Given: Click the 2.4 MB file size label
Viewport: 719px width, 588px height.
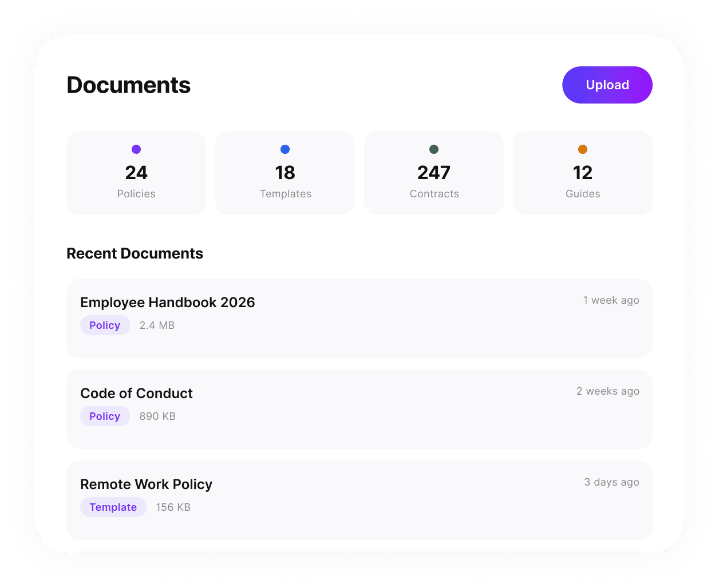Looking at the screenshot, I should pyautogui.click(x=157, y=325).
